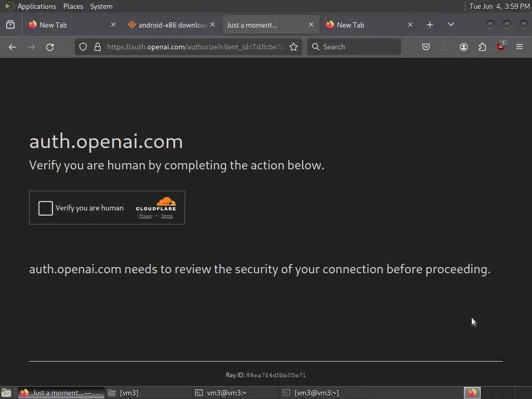
Task: Open a new tab with the plus button
Action: (x=430, y=25)
